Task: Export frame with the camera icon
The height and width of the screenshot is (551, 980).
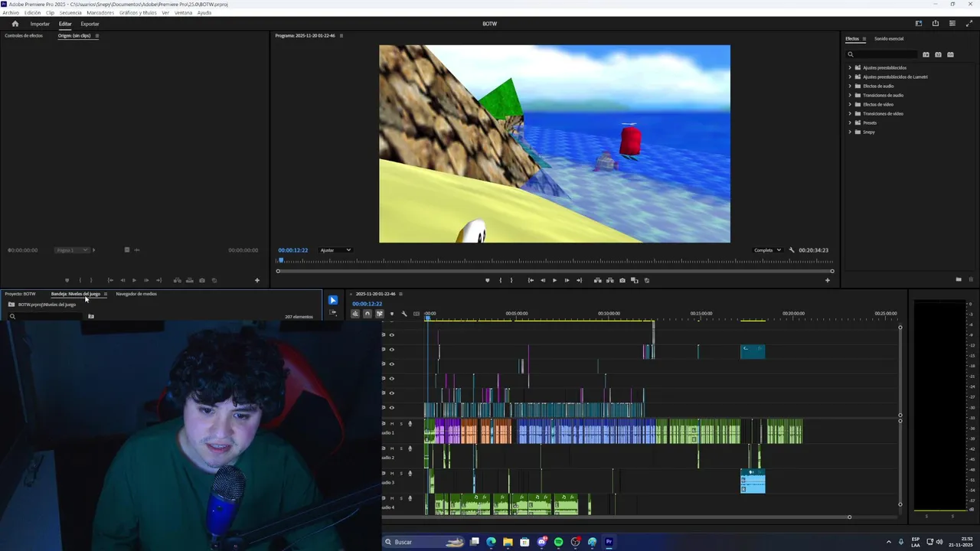Action: click(x=622, y=280)
